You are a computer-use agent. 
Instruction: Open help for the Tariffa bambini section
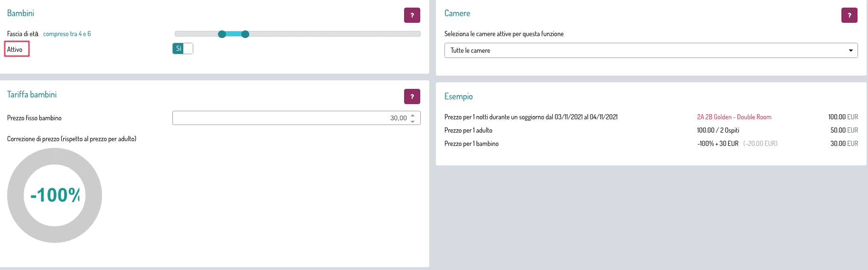[x=412, y=96]
